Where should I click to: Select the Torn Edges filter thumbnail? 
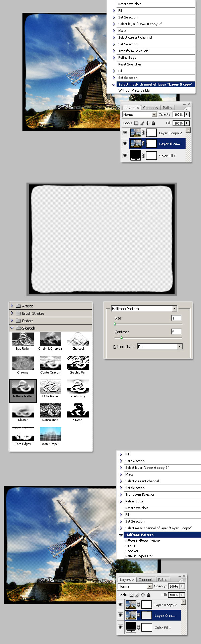click(23, 434)
